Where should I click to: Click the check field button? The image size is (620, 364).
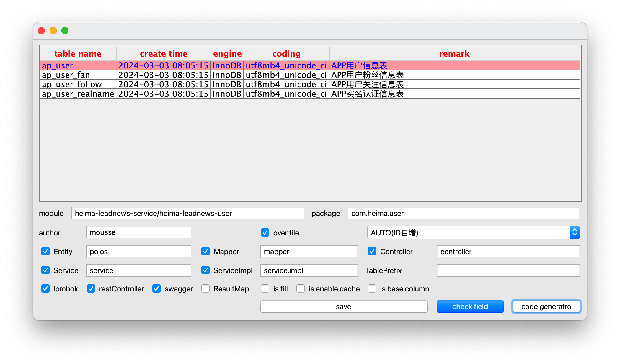[470, 306]
